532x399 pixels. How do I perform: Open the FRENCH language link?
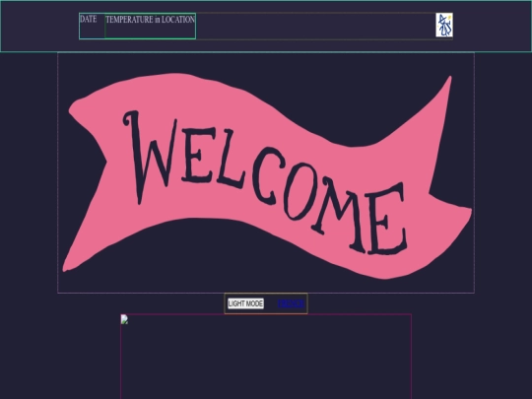291,303
